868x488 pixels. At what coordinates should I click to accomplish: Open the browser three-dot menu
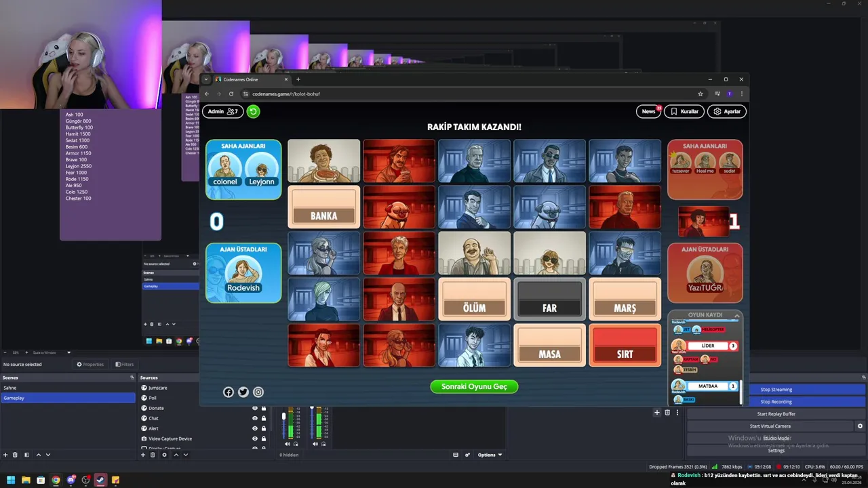click(x=741, y=94)
